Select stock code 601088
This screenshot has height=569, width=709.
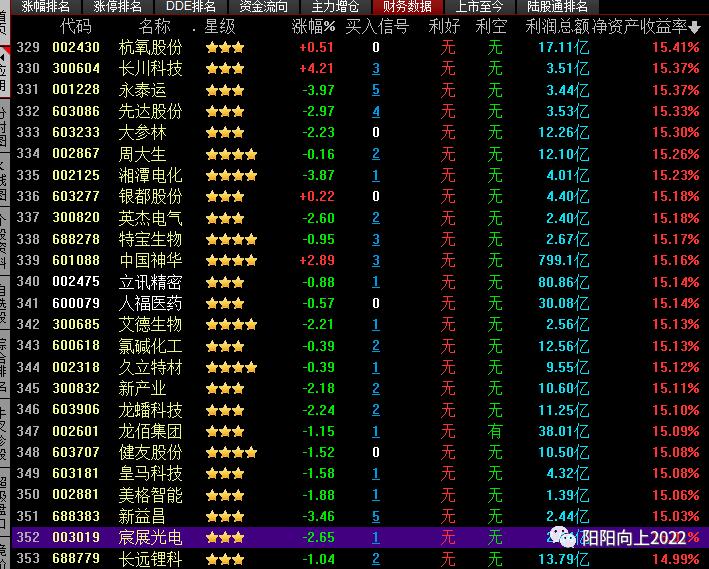tap(76, 261)
